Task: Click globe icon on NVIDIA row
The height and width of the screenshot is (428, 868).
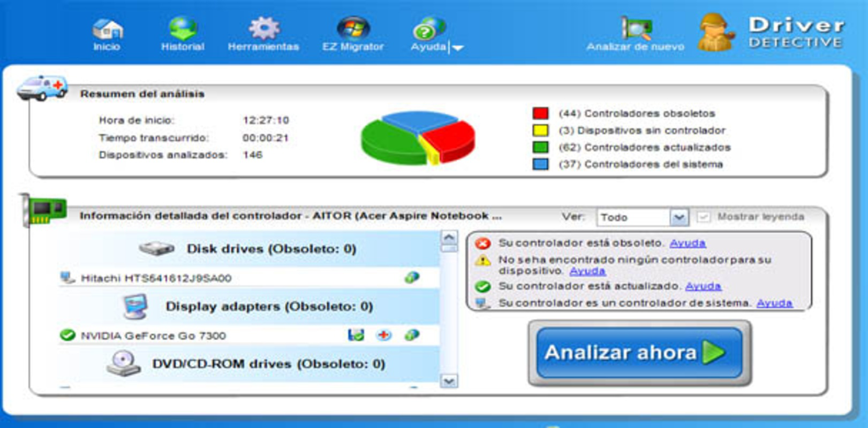Action: pyautogui.click(x=411, y=335)
